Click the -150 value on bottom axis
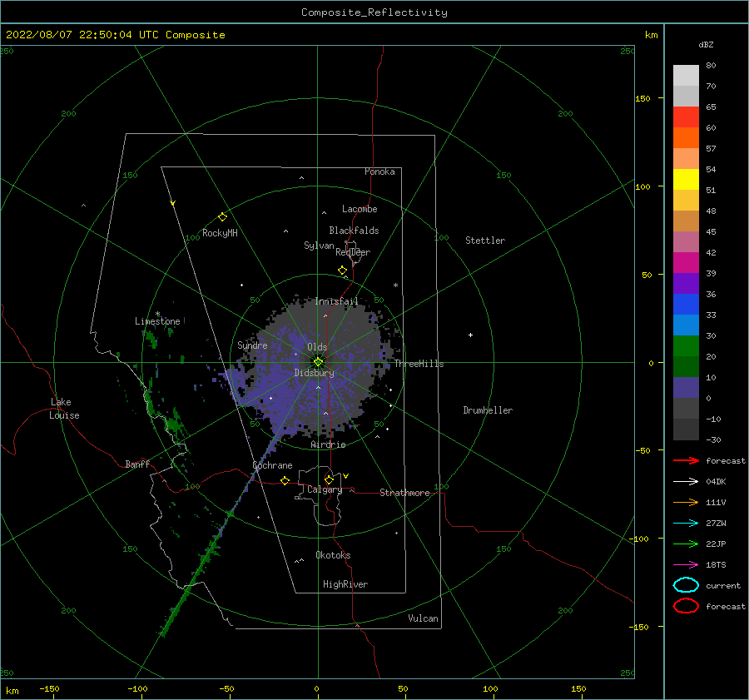749x700 pixels. (49, 688)
